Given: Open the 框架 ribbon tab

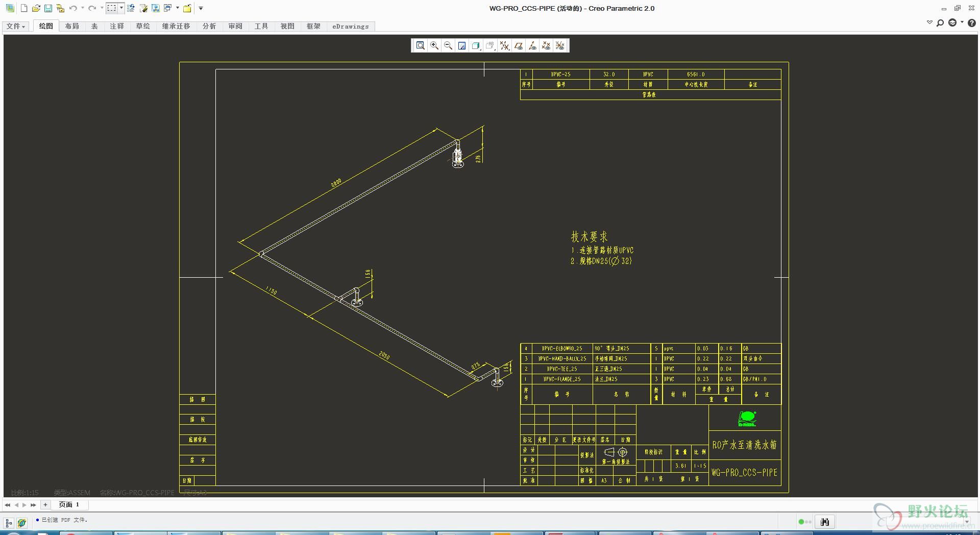Looking at the screenshot, I should (313, 26).
